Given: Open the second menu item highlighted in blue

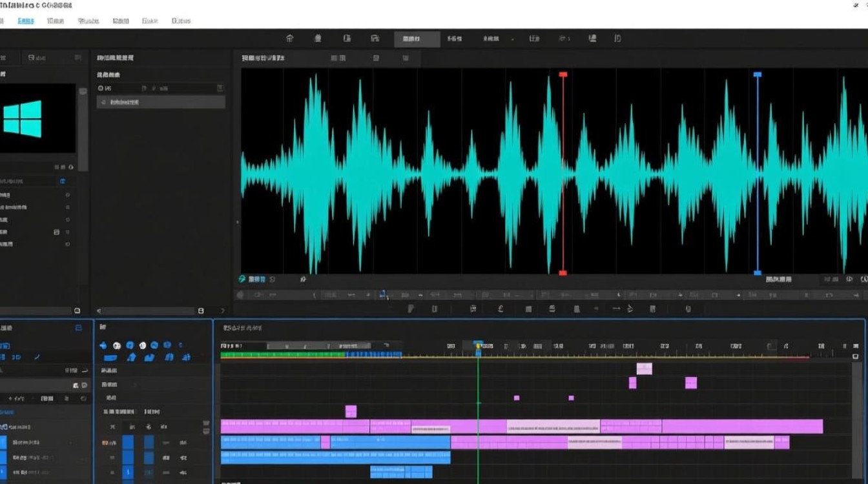Looking at the screenshot, I should coord(26,21).
